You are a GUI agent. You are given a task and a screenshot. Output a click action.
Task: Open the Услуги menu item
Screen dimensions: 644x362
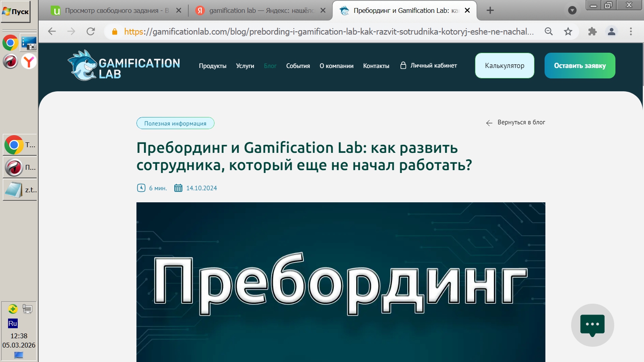point(245,66)
